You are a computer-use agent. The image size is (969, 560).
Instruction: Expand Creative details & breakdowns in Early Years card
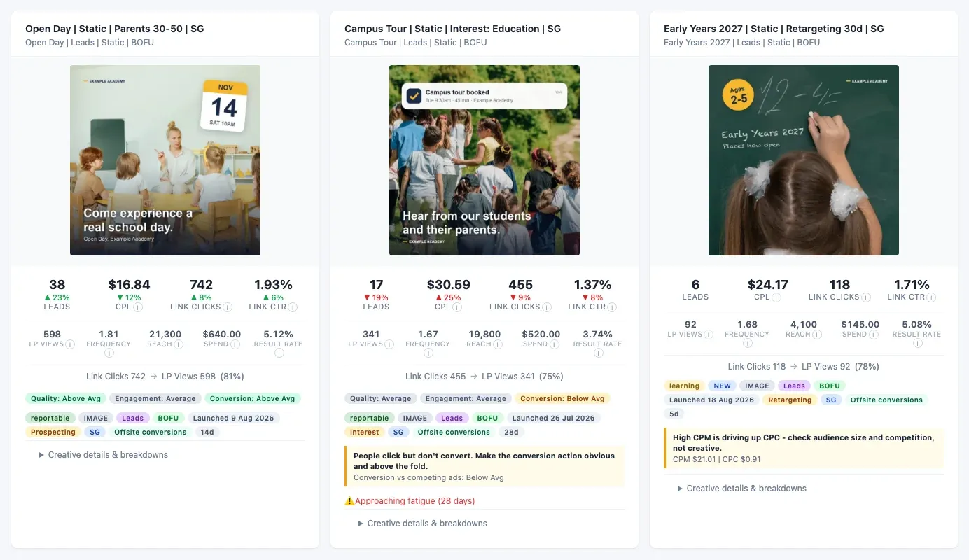(x=742, y=489)
